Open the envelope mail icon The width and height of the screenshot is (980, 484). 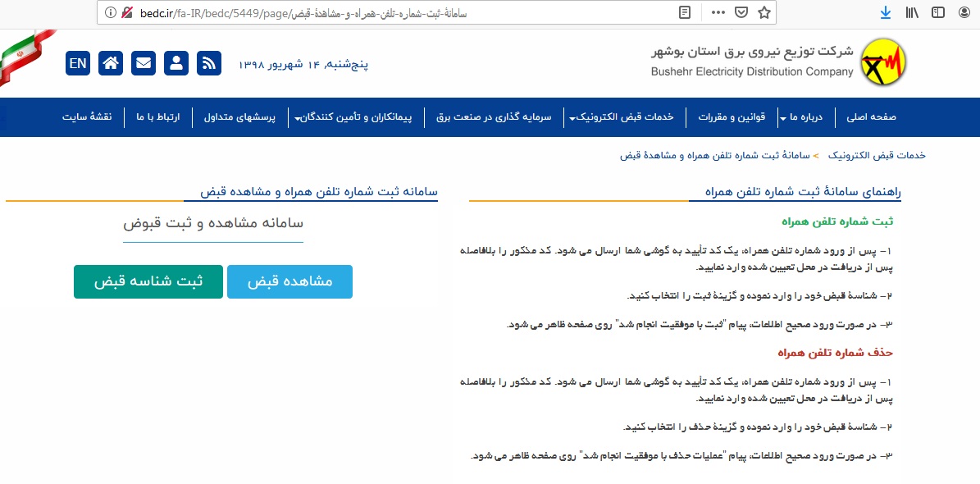tap(144, 63)
